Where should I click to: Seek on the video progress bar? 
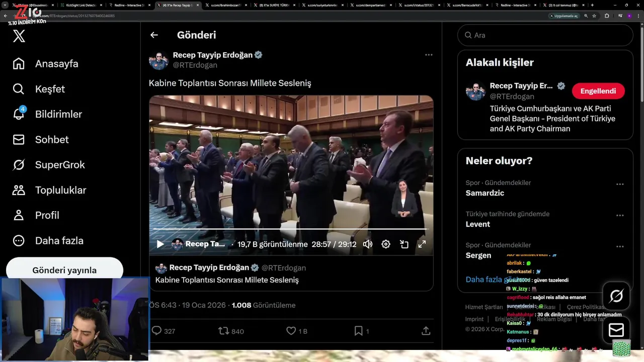291,230
